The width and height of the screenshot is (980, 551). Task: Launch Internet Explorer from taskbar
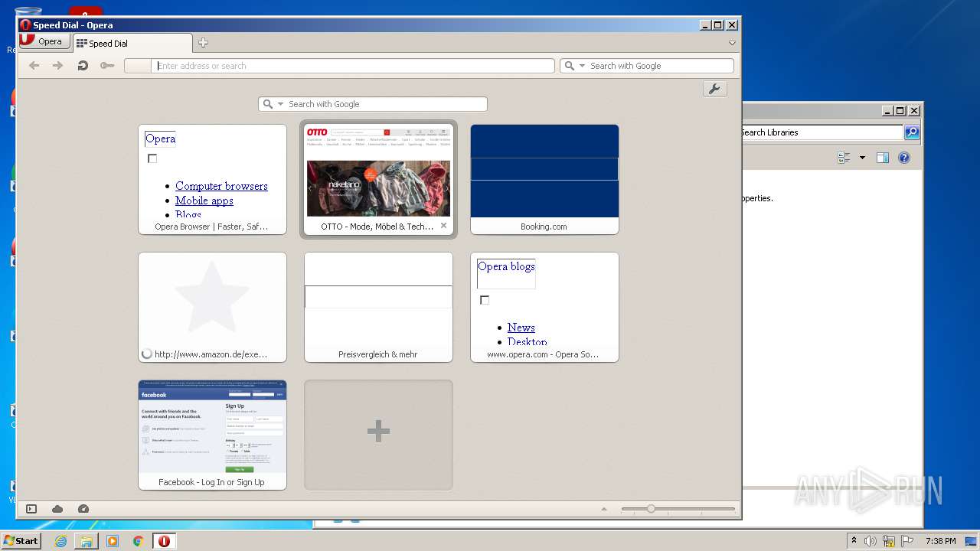tap(60, 541)
